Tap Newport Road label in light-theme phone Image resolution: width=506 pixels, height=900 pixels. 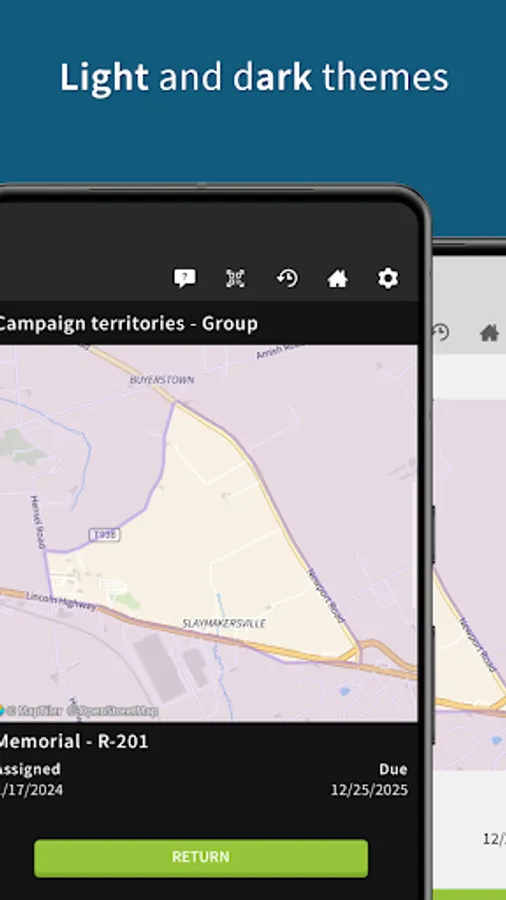coord(477,645)
